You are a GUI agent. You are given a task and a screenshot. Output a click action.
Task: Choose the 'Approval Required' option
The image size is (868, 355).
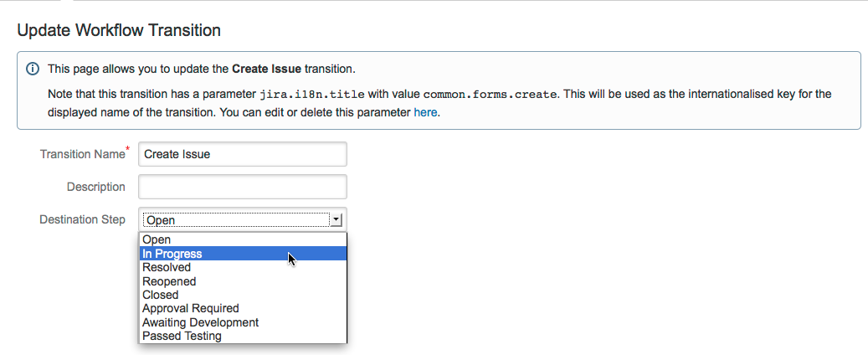coord(191,309)
